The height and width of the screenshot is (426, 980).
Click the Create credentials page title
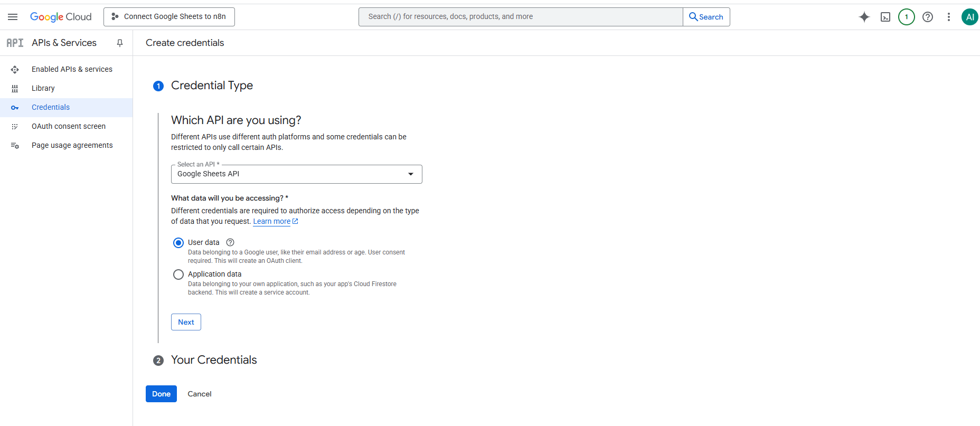185,43
